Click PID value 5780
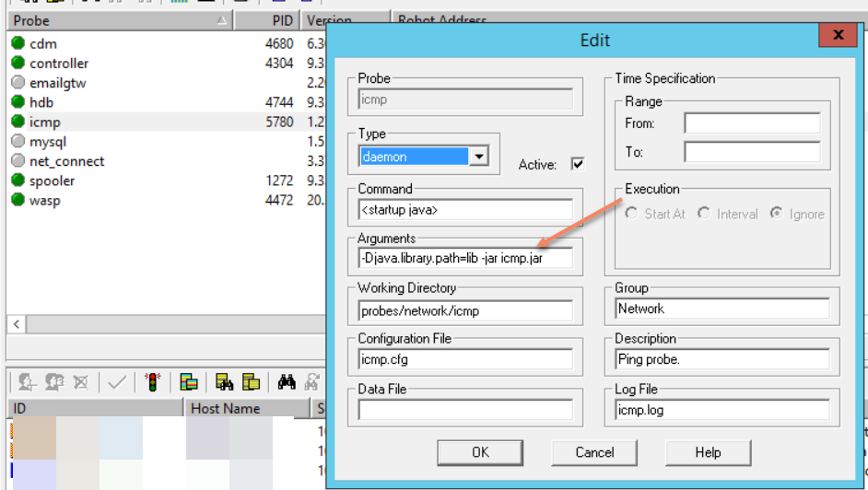868x490 pixels. [279, 122]
